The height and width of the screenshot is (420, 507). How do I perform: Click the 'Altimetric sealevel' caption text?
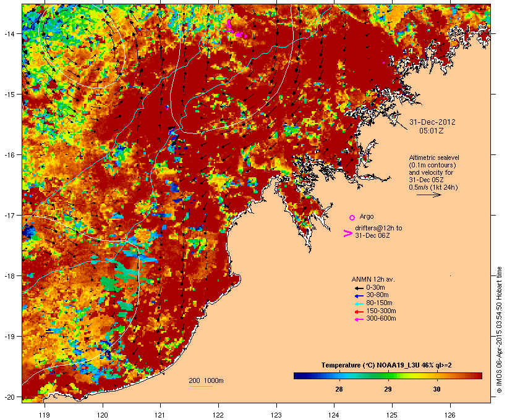click(x=434, y=157)
